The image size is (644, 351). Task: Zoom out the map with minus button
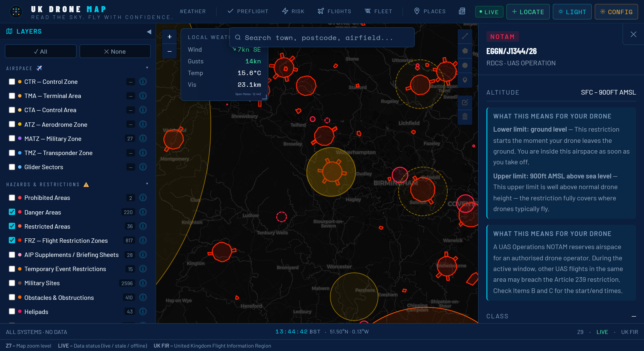(x=170, y=51)
